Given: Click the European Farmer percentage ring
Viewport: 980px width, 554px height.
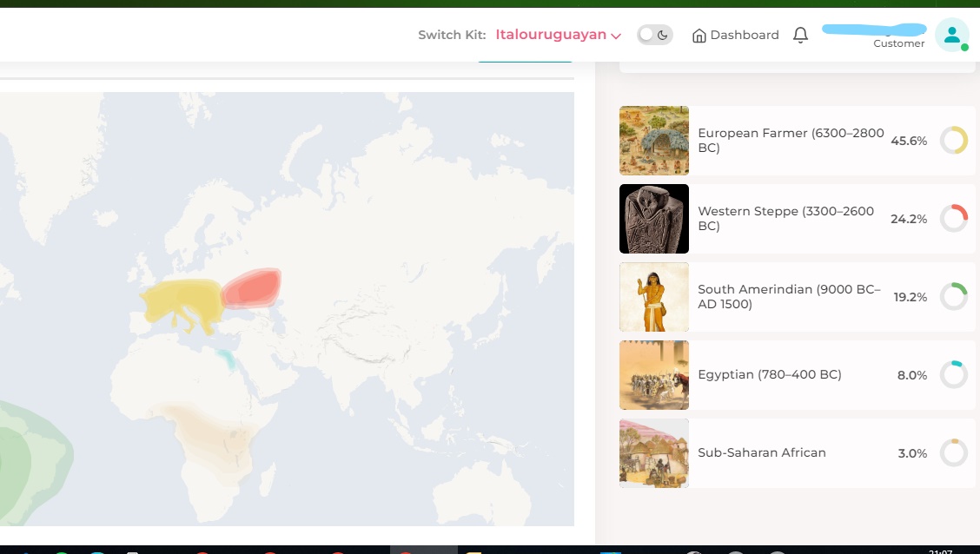Looking at the screenshot, I should (x=954, y=141).
